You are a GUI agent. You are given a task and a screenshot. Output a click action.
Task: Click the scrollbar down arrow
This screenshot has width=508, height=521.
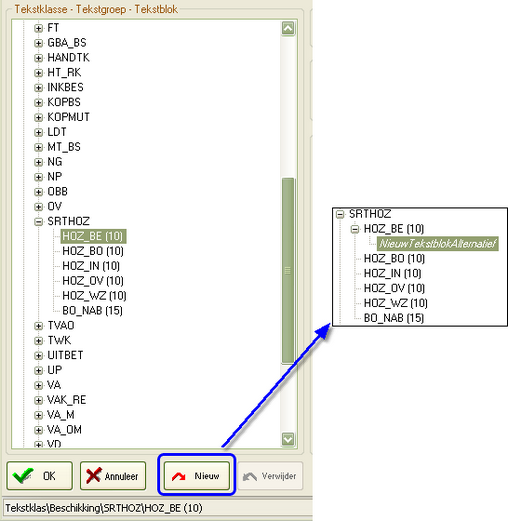point(288,439)
